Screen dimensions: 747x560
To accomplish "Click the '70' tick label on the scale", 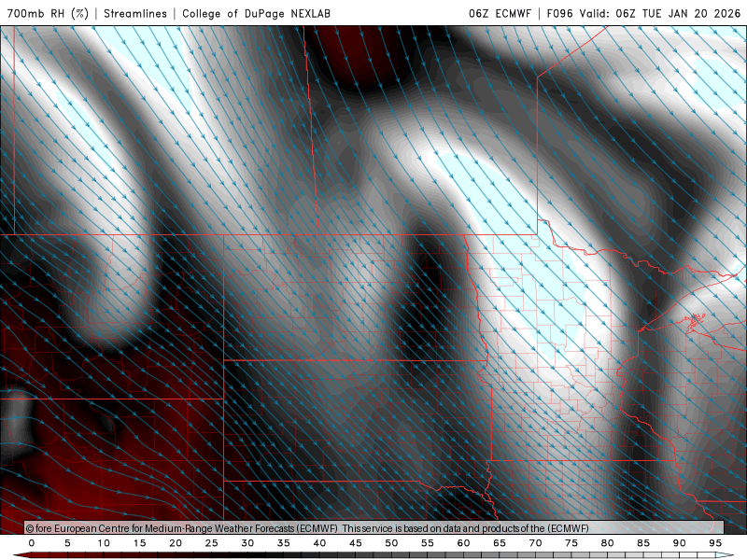I will [535, 543].
